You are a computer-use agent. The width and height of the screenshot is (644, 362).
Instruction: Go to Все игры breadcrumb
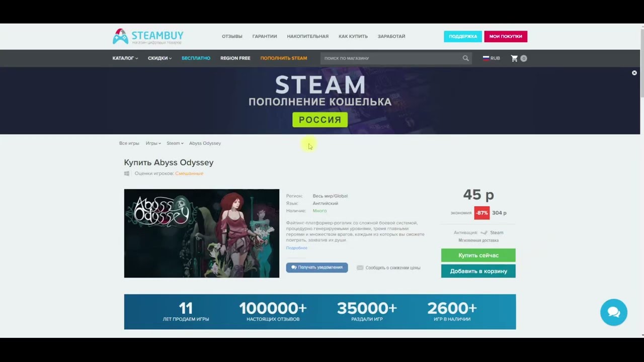[x=129, y=143]
